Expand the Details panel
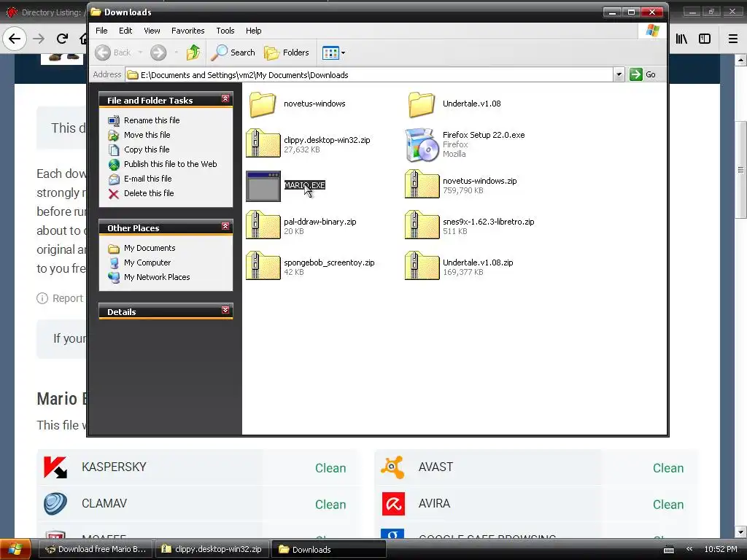This screenshot has width=747, height=560. pos(225,310)
